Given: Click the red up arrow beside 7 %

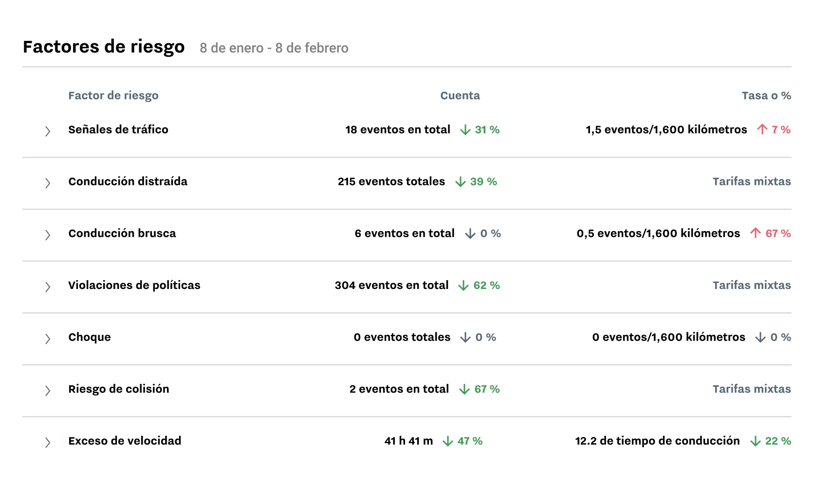Looking at the screenshot, I should 762,130.
